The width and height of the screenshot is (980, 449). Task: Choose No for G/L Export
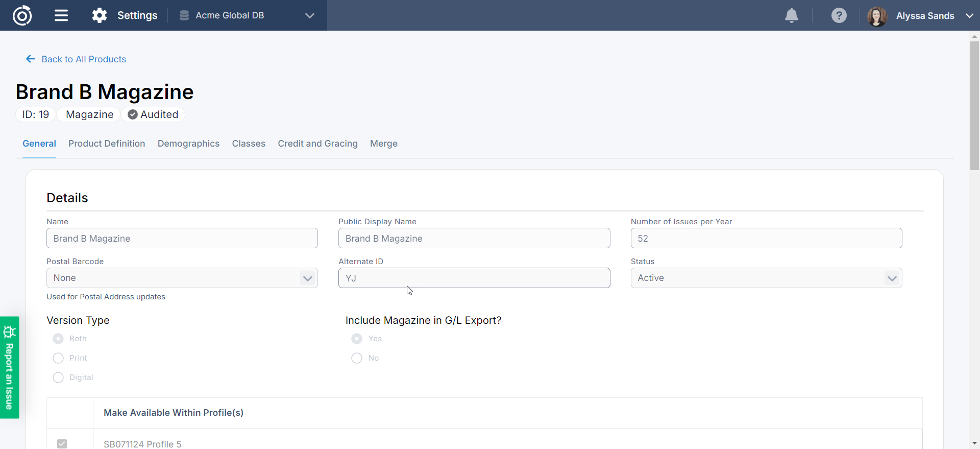click(x=357, y=358)
